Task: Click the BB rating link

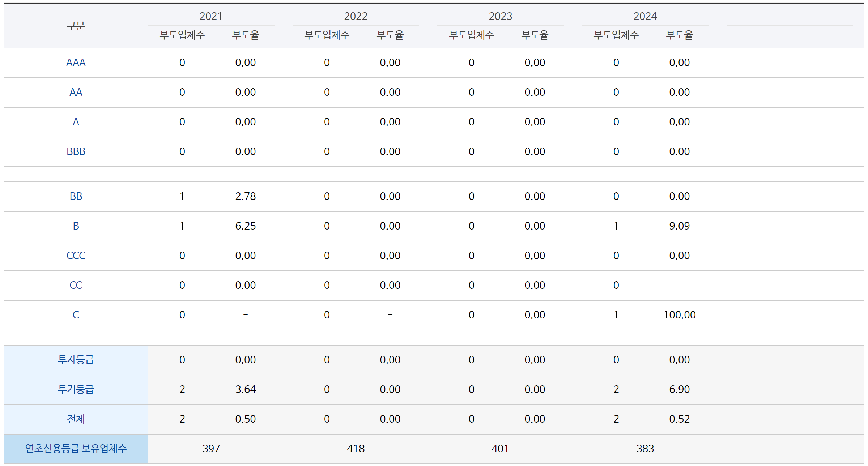Action: click(x=76, y=196)
